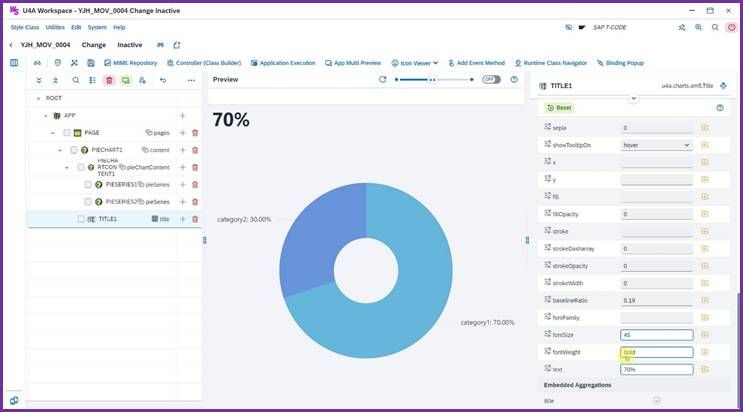743x412 pixels.
Task: Launch Application Execution
Action: [283, 63]
